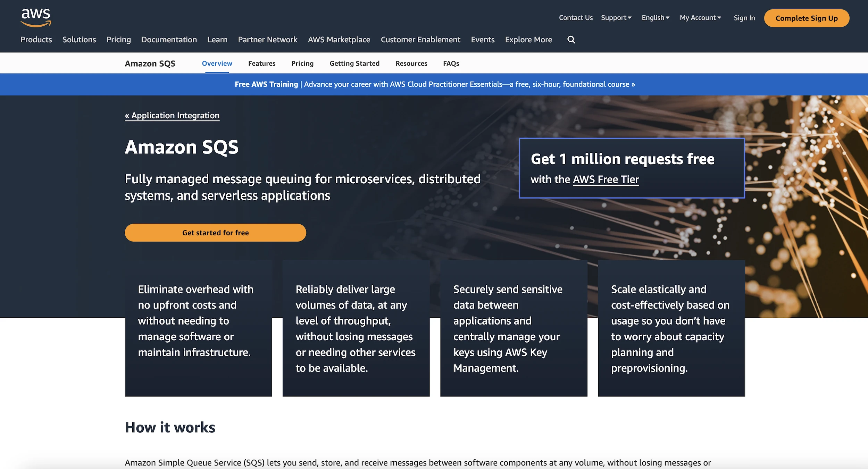Click the Eliminate overhead benefit card
The width and height of the screenshot is (868, 469).
[x=198, y=328]
